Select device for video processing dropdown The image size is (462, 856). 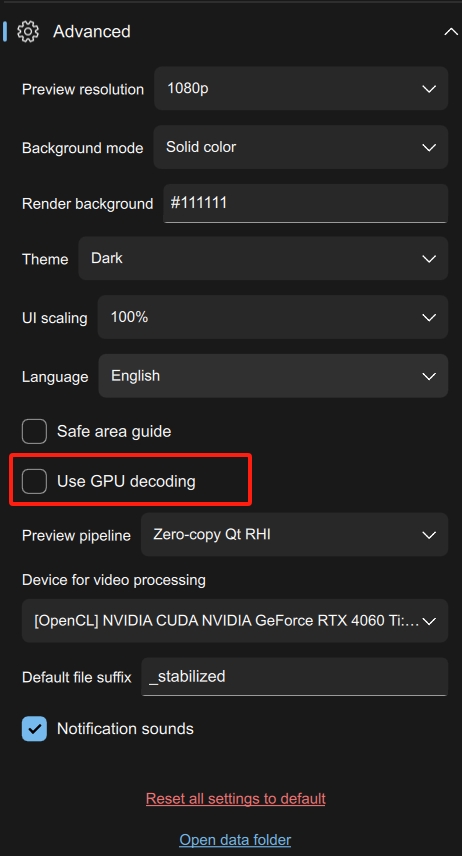[235, 621]
